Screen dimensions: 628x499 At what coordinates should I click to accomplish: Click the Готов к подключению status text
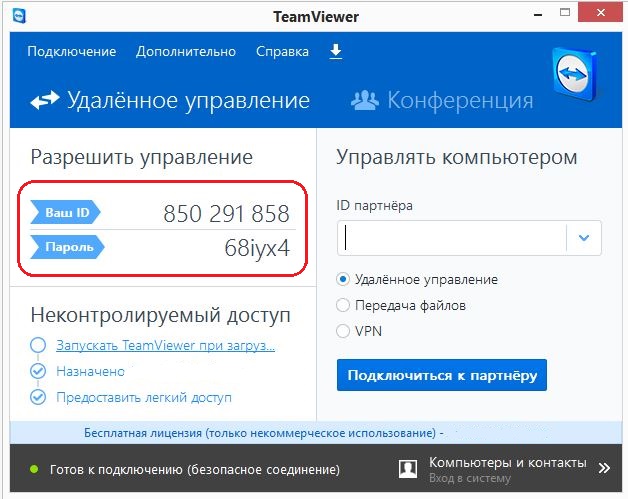(x=195, y=469)
